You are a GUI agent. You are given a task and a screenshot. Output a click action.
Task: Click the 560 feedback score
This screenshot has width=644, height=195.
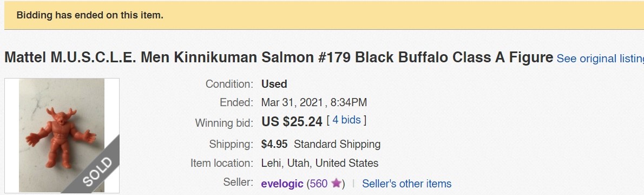(x=319, y=184)
